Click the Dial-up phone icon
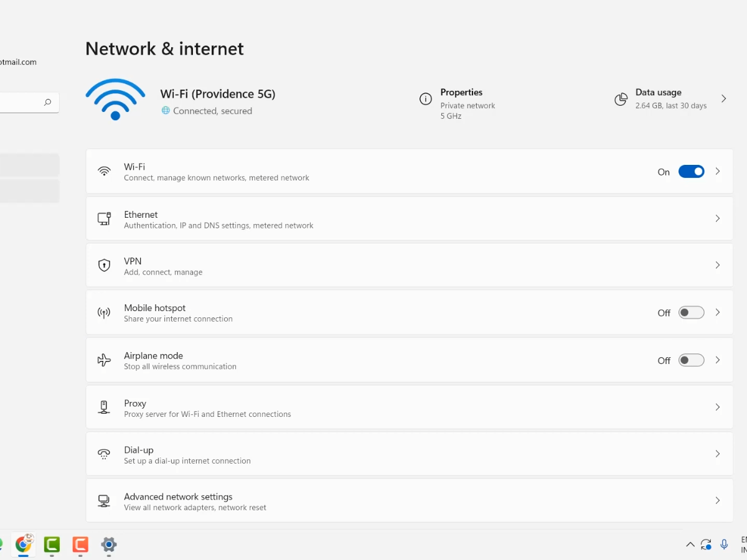747x560 pixels. pos(104,454)
